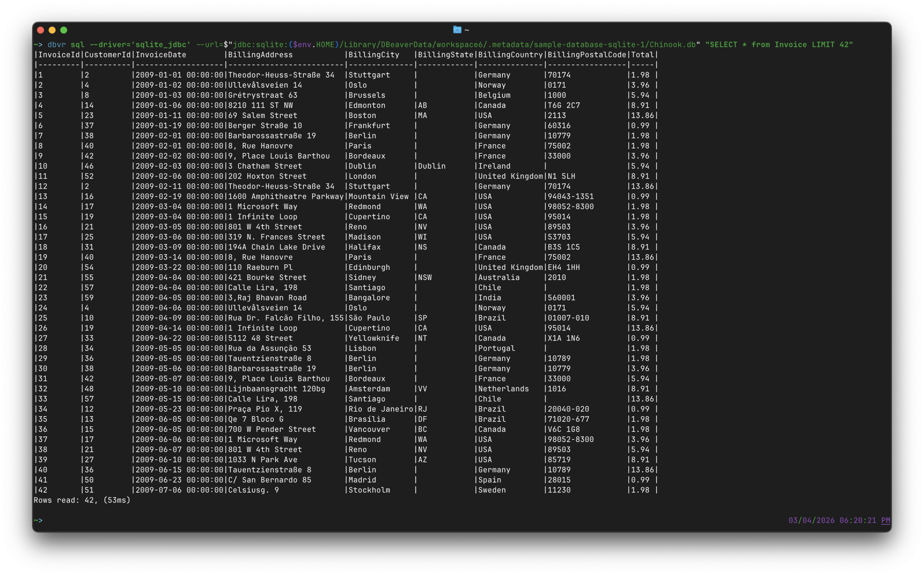The height and width of the screenshot is (575, 924).
Task: Click the PM link in timestamp
Action: click(885, 520)
